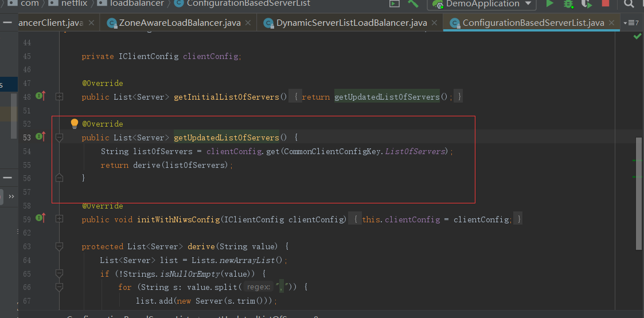The width and height of the screenshot is (644, 318).
Task: Open Search Everywhere with the magnifier icon
Action: pyautogui.click(x=629, y=4)
